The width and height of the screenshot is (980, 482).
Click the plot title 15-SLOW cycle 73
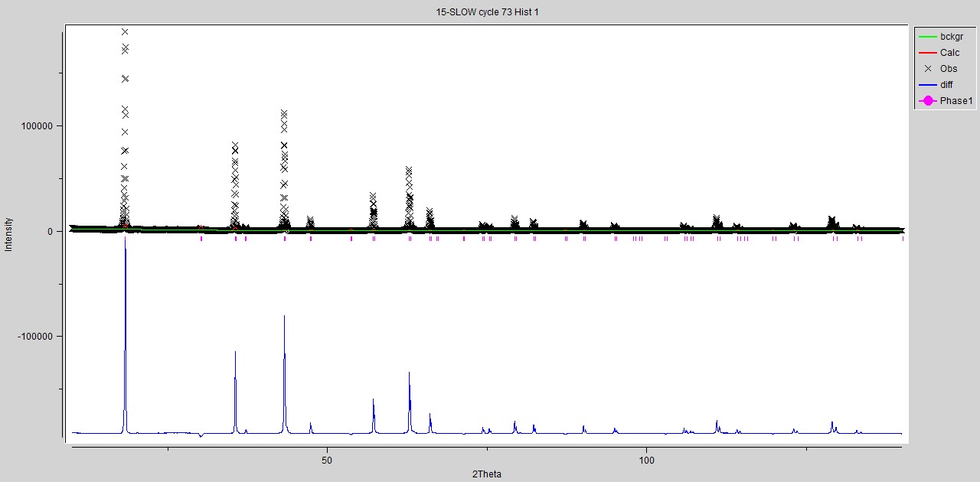[x=487, y=12]
